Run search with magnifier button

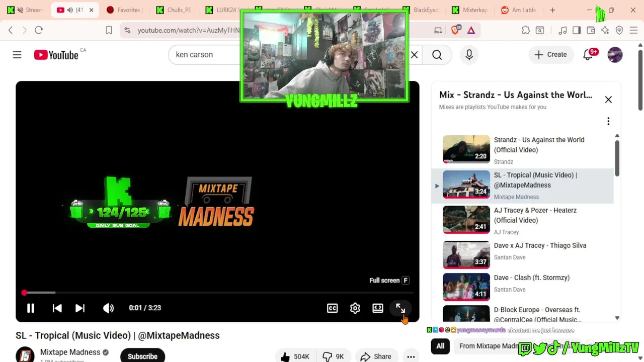tap(437, 55)
